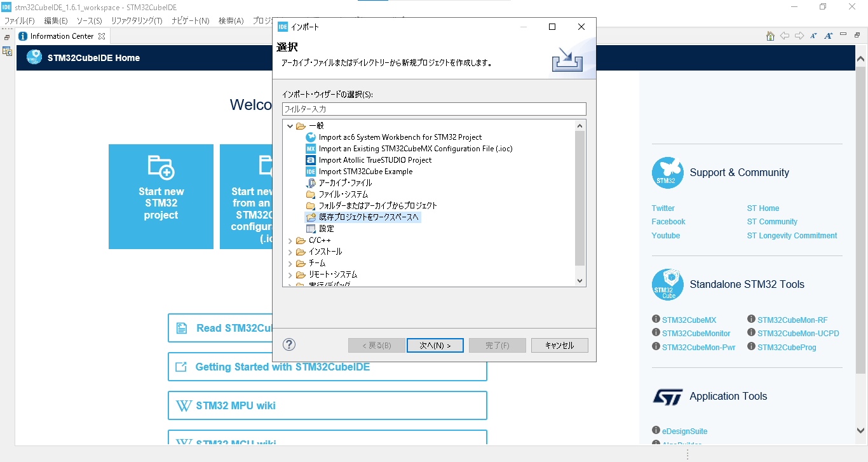
Task: Click the IDE icon next to Import STM32Cube Example
Action: (311, 172)
